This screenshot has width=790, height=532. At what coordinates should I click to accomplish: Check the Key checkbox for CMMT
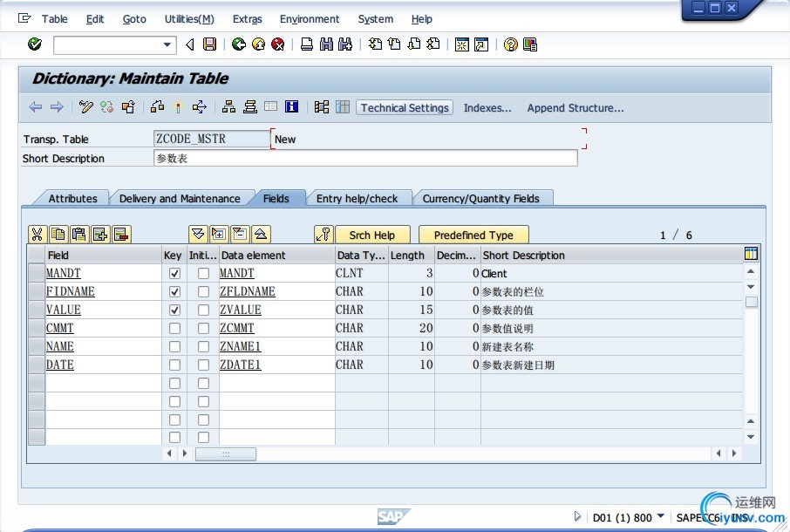tap(174, 329)
